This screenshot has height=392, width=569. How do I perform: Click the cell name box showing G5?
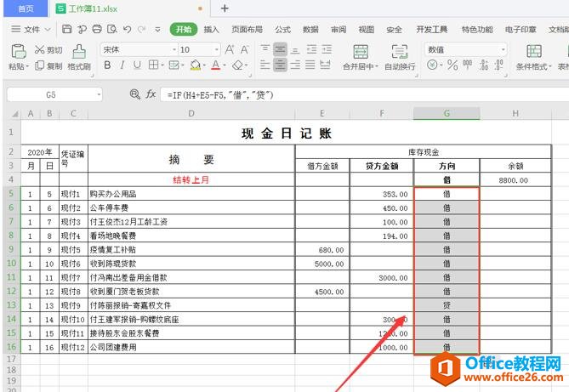pyautogui.click(x=51, y=94)
